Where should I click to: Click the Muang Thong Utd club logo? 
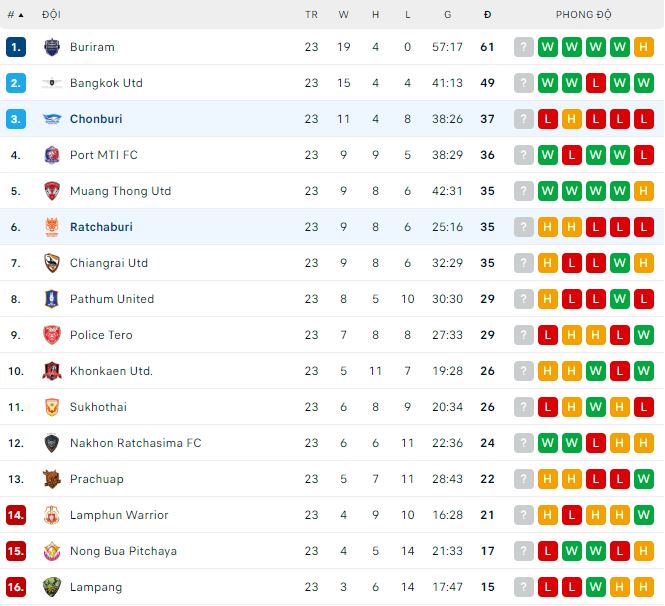[x=52, y=191]
